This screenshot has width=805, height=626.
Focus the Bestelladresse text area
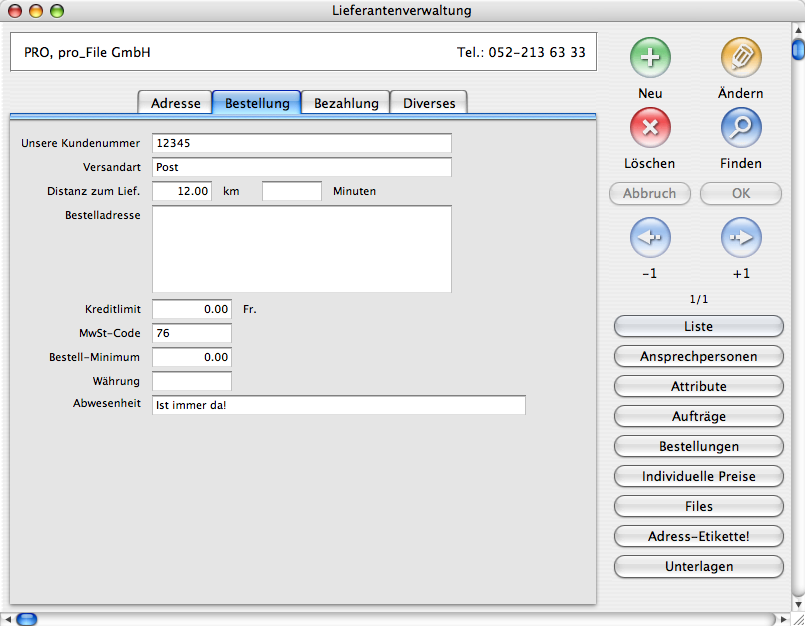(x=301, y=249)
